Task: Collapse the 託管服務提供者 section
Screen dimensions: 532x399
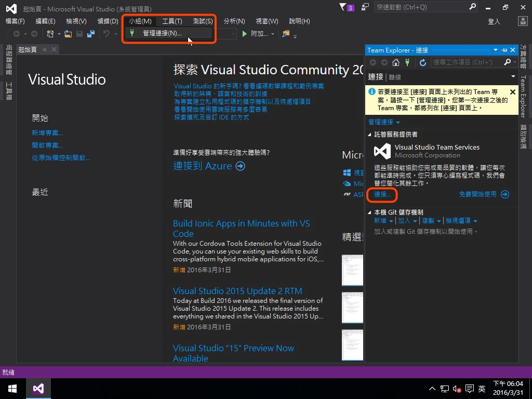Action: click(x=369, y=135)
